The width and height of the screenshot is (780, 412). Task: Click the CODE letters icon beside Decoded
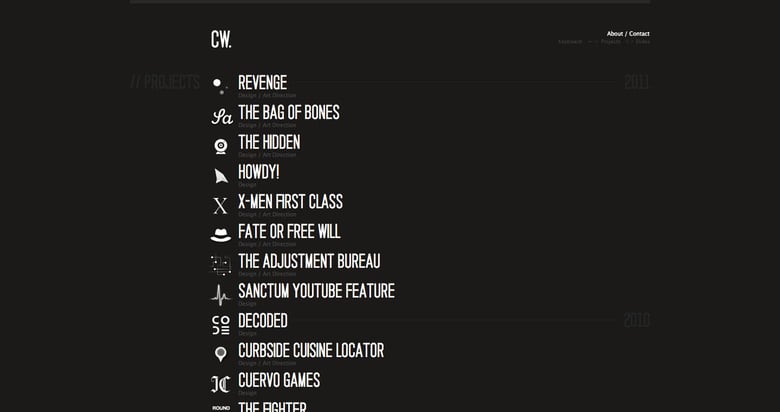221,325
